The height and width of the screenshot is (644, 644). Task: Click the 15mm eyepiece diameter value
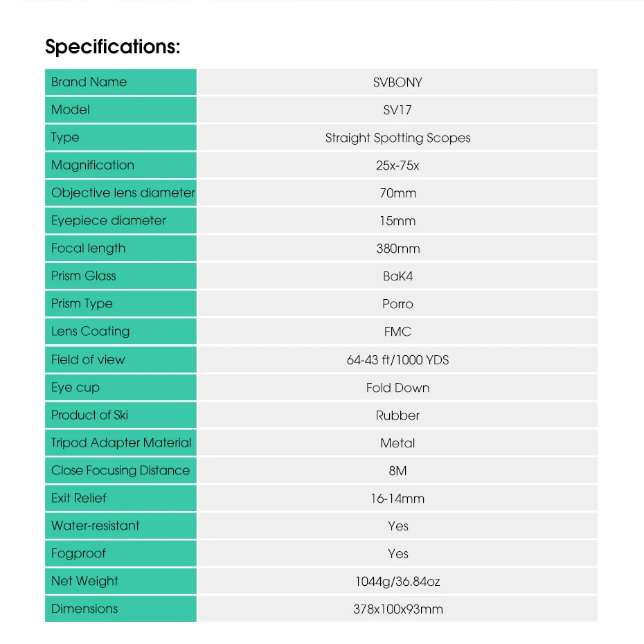tap(397, 221)
